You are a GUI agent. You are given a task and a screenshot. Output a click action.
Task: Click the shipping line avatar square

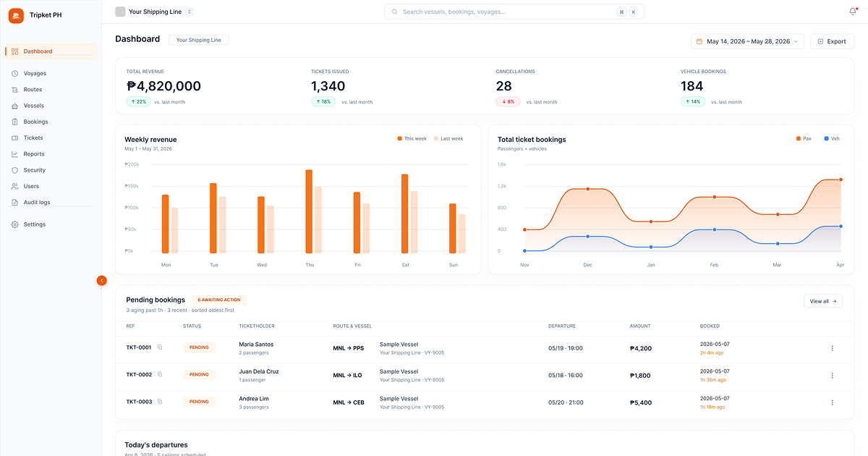pyautogui.click(x=120, y=12)
